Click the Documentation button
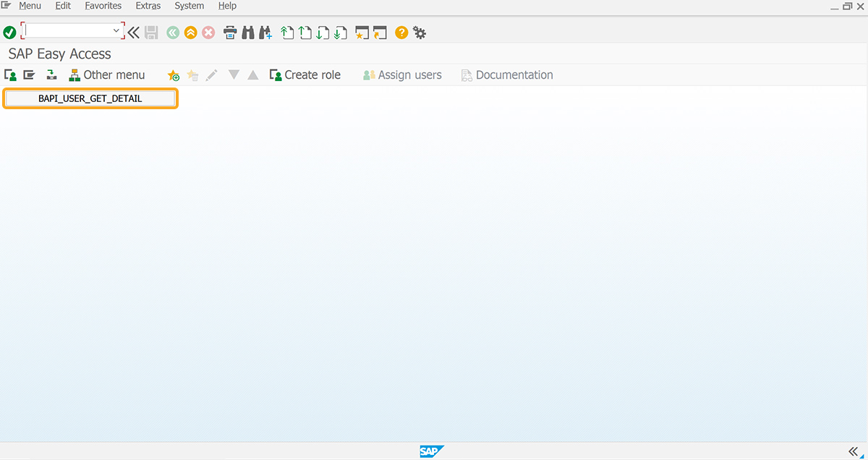This screenshot has height=460, width=868. click(x=507, y=75)
